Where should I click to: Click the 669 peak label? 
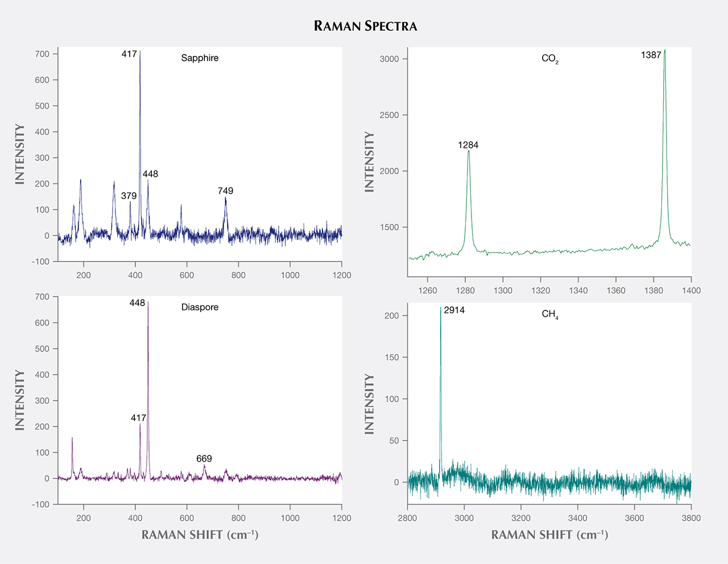[x=204, y=459]
